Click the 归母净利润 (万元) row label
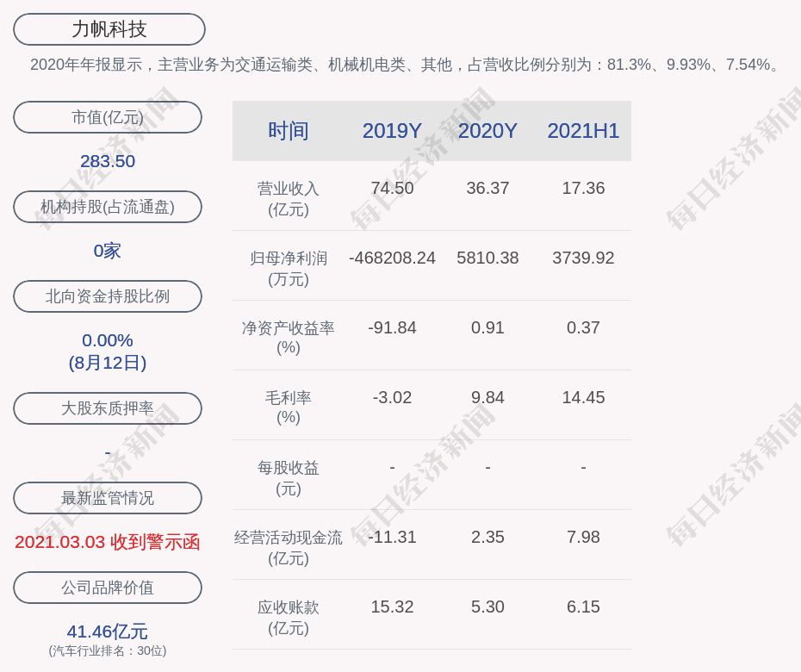 (289, 269)
